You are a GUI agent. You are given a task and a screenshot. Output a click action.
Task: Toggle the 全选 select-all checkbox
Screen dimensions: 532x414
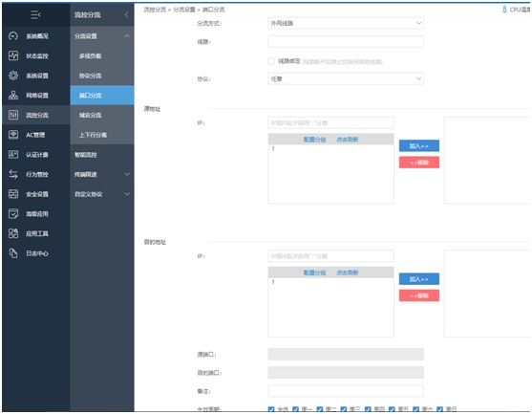click(271, 409)
